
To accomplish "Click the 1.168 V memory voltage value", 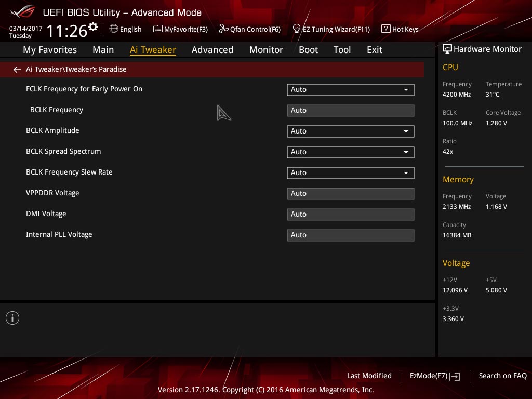I will pos(496,207).
